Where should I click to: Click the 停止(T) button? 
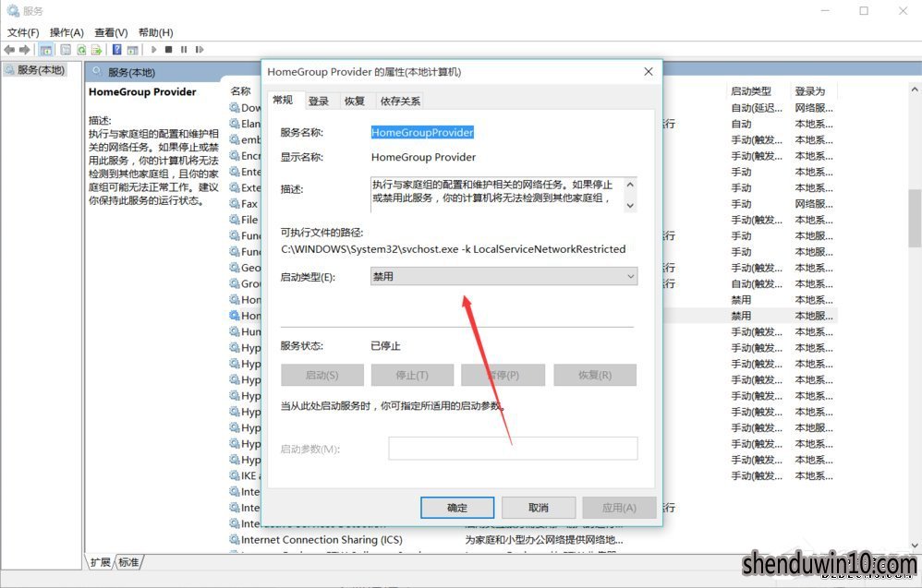click(x=412, y=375)
